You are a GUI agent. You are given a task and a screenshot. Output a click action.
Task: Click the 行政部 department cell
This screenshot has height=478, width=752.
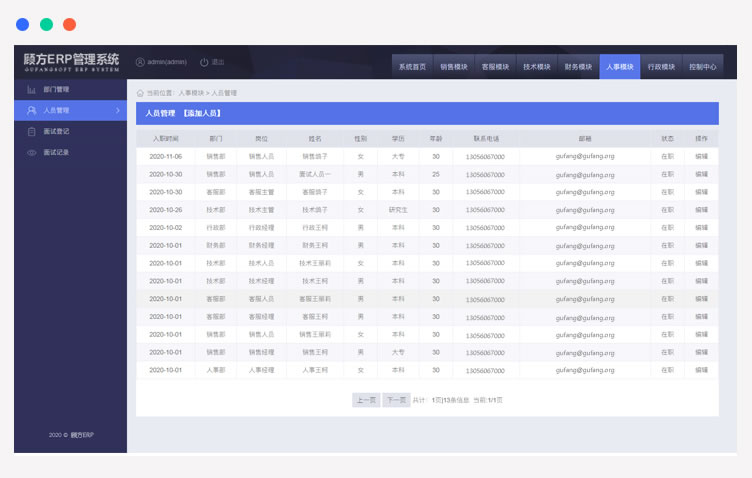point(216,228)
